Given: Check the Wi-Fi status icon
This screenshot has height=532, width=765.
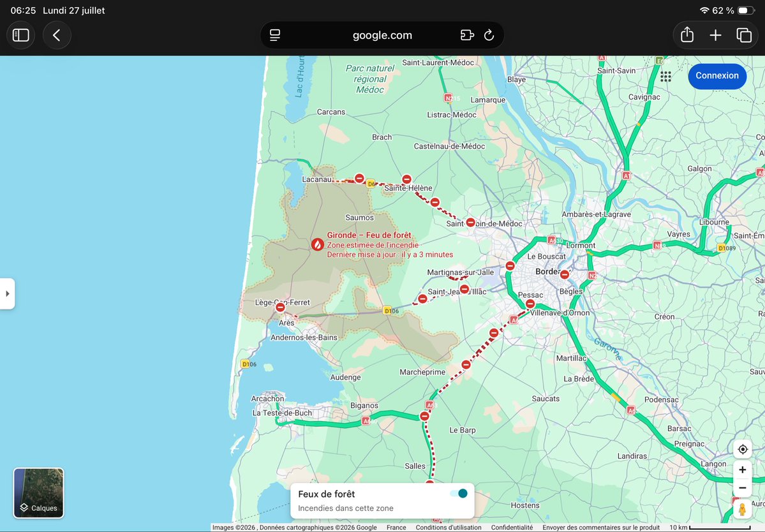Looking at the screenshot, I should click(x=704, y=10).
